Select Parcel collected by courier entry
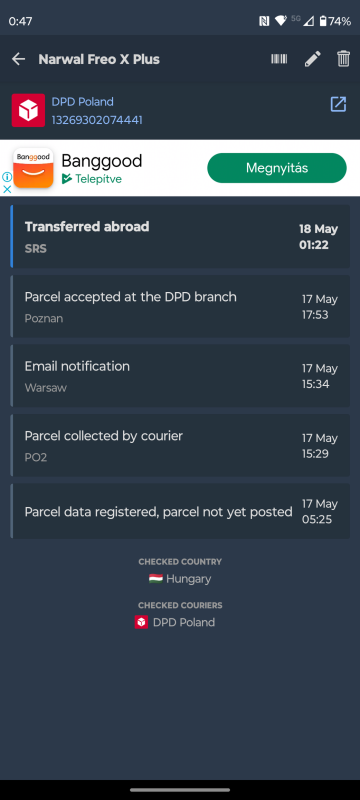360x800 pixels. pyautogui.click(x=180, y=445)
